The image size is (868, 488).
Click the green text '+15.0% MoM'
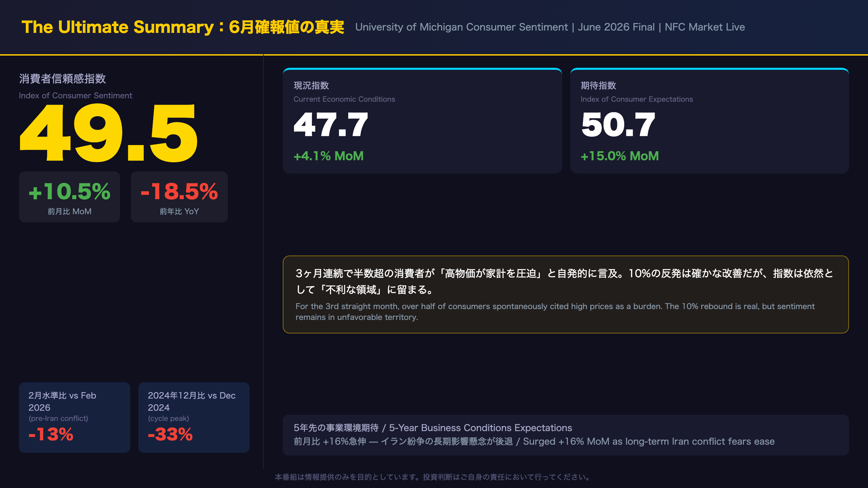pyautogui.click(x=620, y=156)
